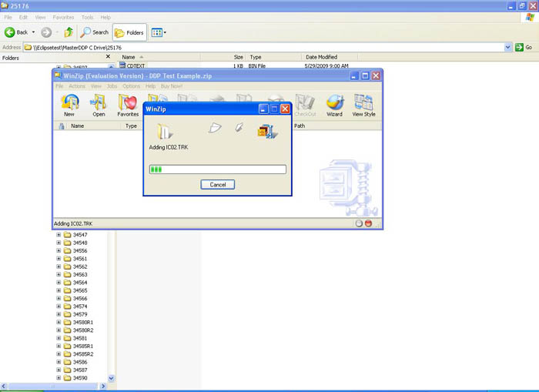
Task: Click folder icon of 34585R1
Action: (x=68, y=346)
